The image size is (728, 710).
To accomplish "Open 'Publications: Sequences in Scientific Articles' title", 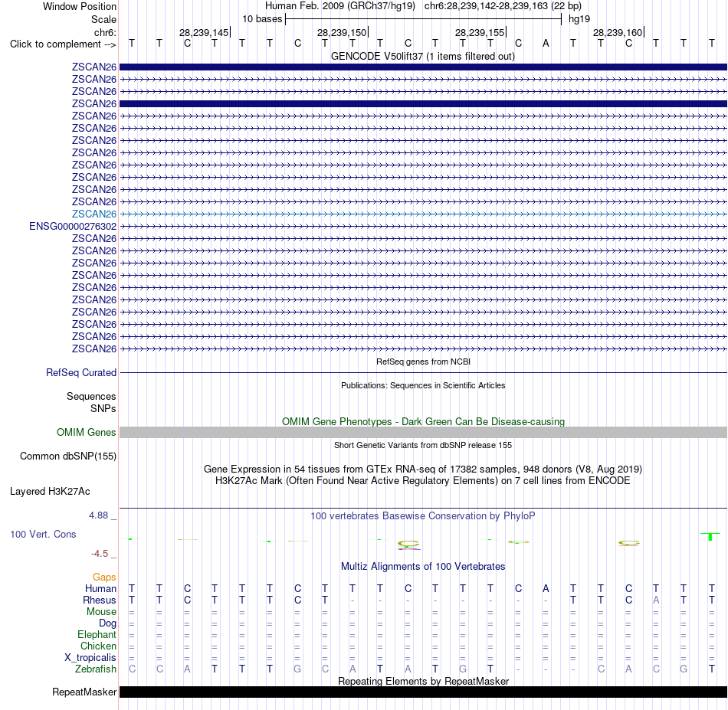I will tap(423, 385).
